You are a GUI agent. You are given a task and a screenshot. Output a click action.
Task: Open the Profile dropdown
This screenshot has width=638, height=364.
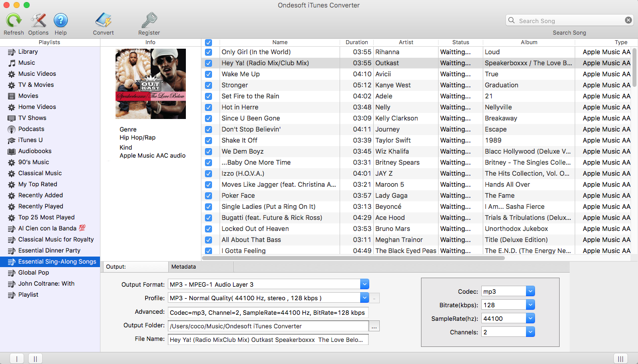tap(365, 298)
